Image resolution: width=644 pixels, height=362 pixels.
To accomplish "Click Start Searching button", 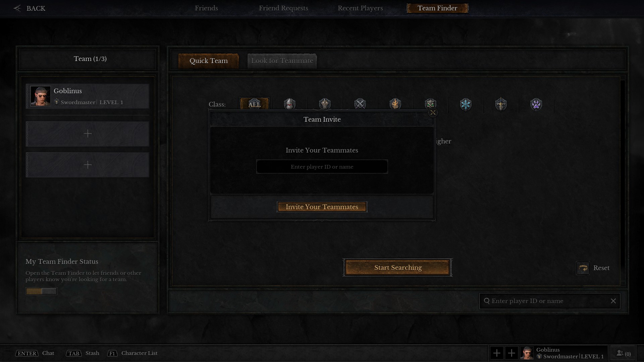I will [x=397, y=267].
